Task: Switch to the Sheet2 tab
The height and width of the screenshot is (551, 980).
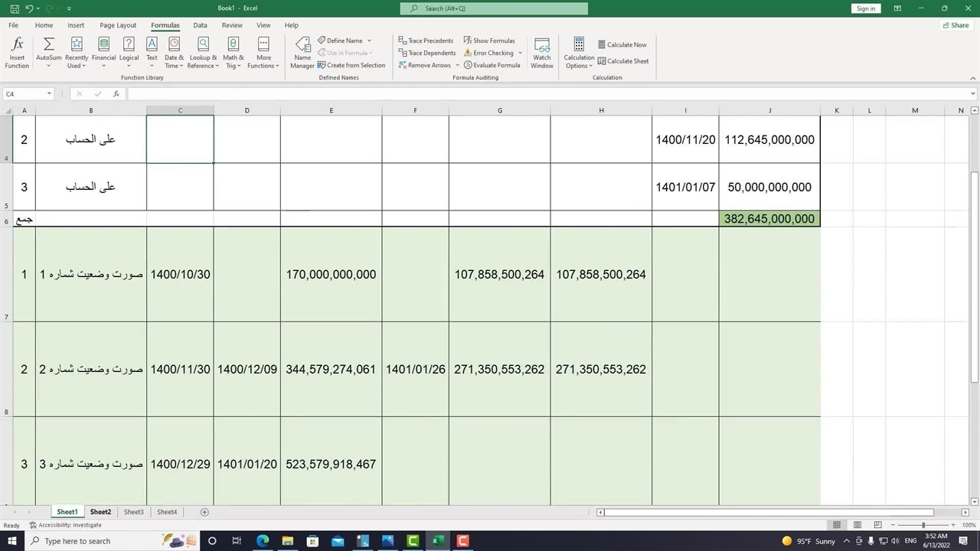Action: [x=100, y=512]
